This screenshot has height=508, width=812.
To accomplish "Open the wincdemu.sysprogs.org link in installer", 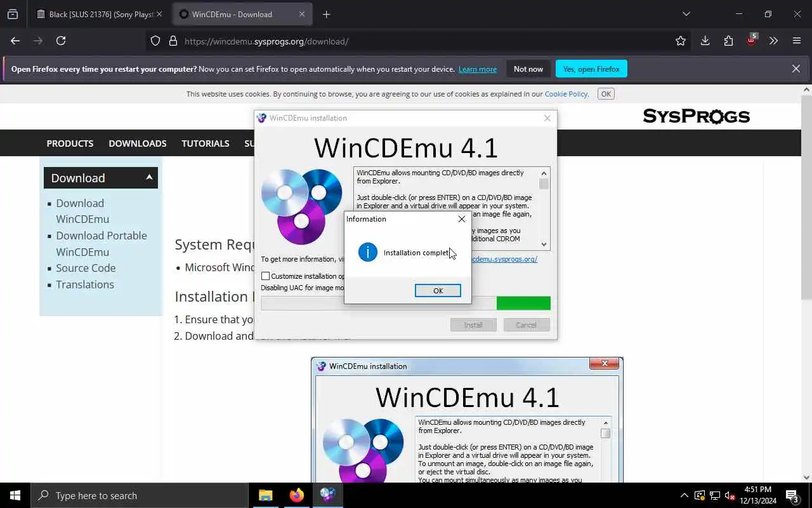I will [x=504, y=259].
